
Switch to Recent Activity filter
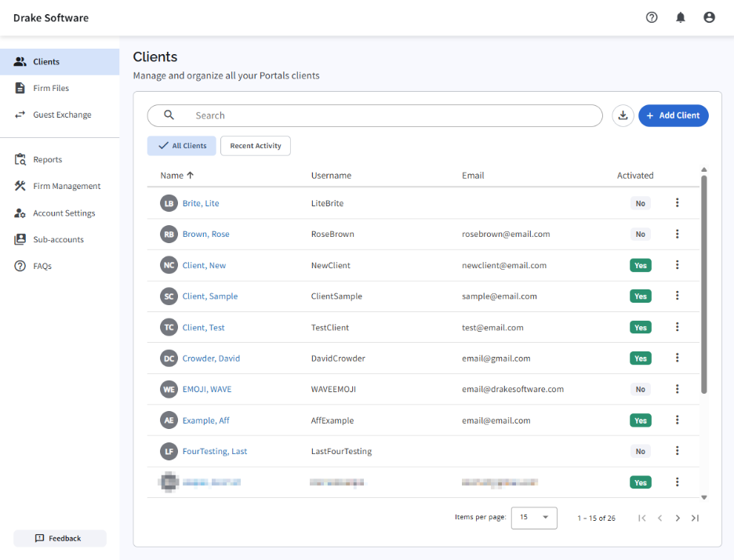[256, 146]
